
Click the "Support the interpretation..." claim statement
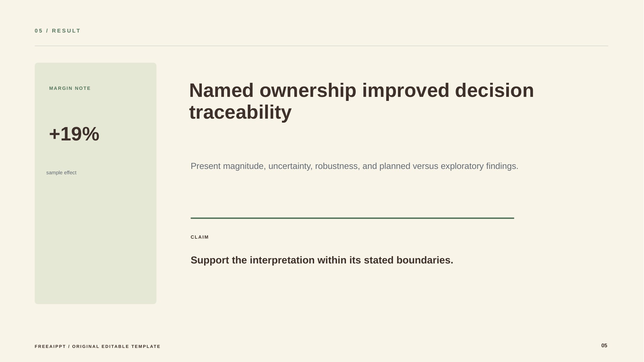point(322,260)
